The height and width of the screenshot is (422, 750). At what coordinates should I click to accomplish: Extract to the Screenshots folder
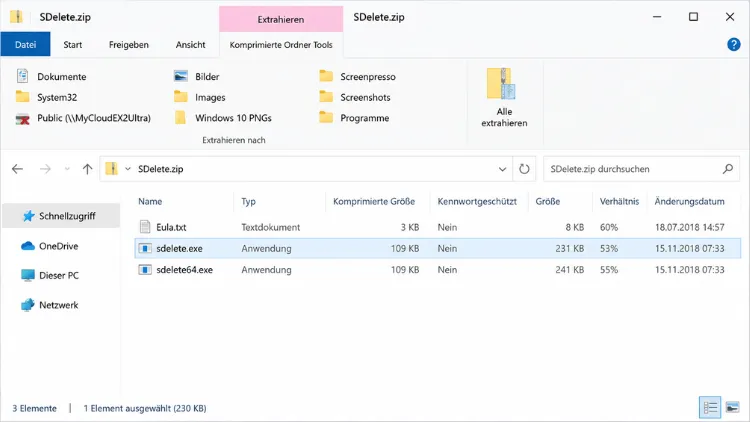[x=354, y=97]
